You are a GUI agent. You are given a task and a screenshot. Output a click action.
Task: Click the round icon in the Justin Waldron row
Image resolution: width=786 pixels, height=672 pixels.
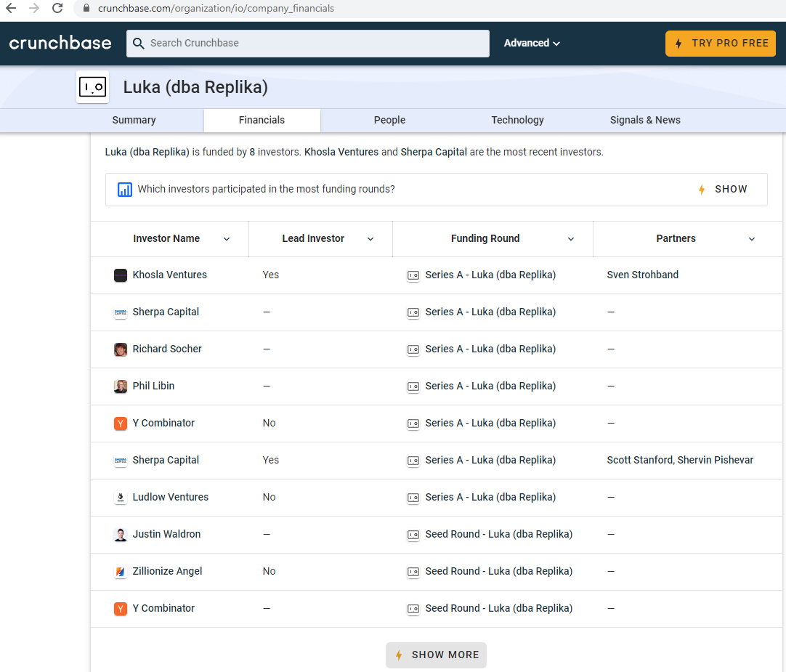pyautogui.click(x=413, y=535)
